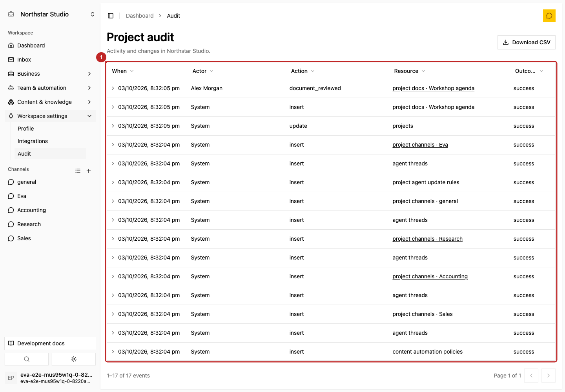Open Profile settings page
The width and height of the screenshot is (565, 392).
point(50,129)
